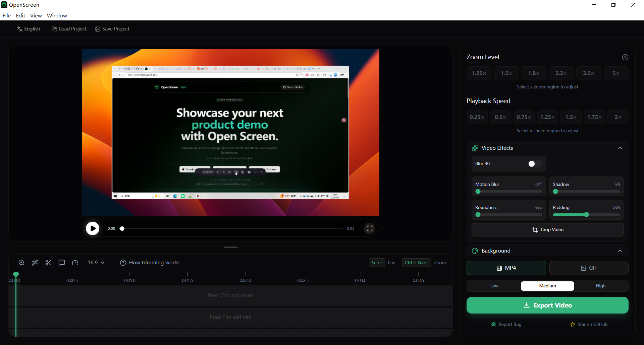Click the green playhead marker on timeline
The image size is (644, 345).
pos(16,274)
